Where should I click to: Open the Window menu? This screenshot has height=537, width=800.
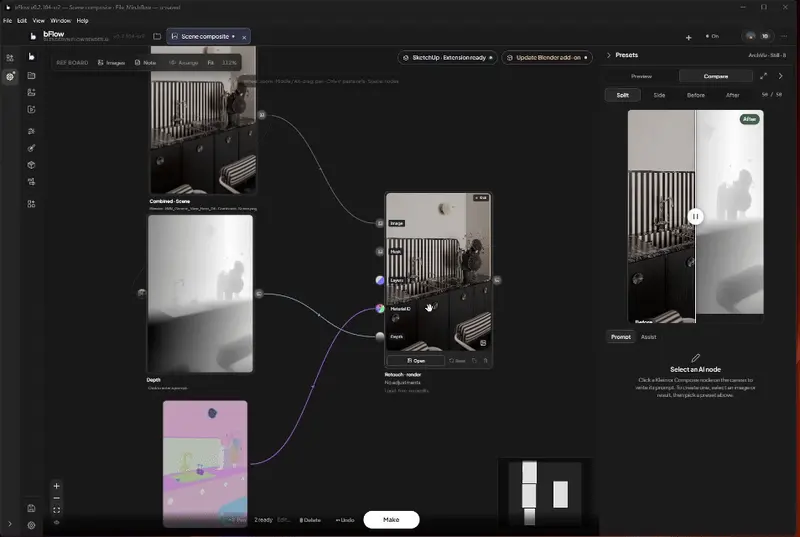pos(61,21)
